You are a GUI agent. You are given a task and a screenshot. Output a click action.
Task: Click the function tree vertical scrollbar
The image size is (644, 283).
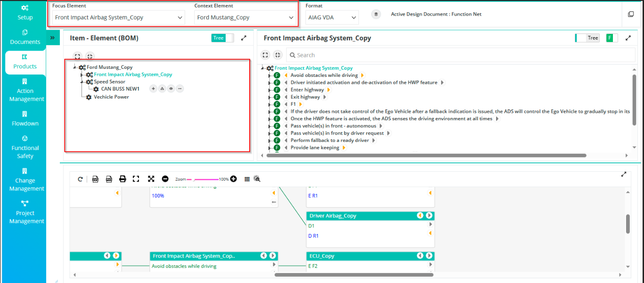[x=634, y=100]
